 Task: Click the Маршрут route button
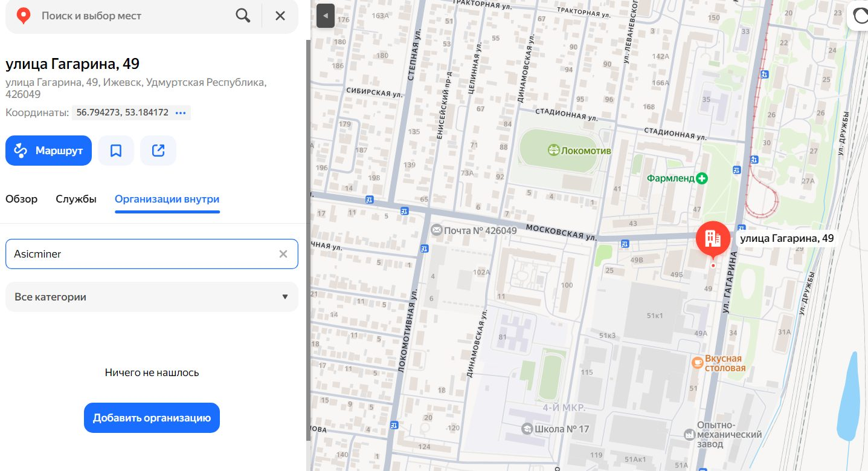(x=48, y=151)
